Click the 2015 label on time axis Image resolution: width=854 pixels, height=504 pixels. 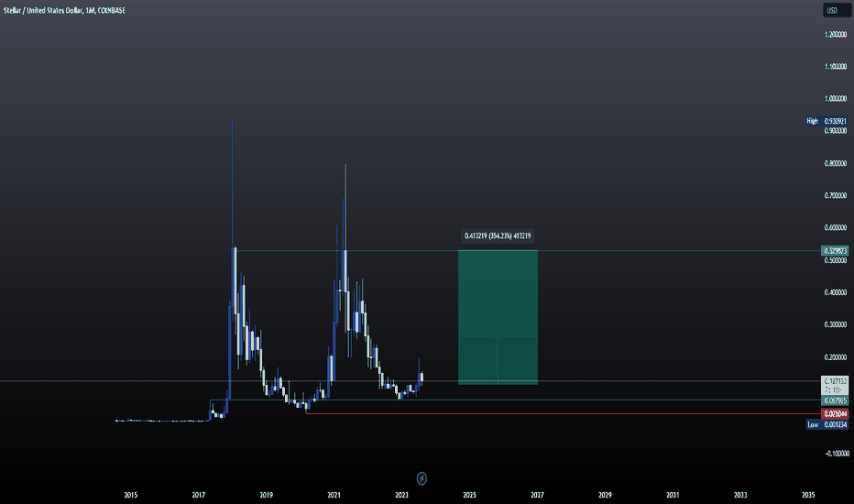click(131, 495)
